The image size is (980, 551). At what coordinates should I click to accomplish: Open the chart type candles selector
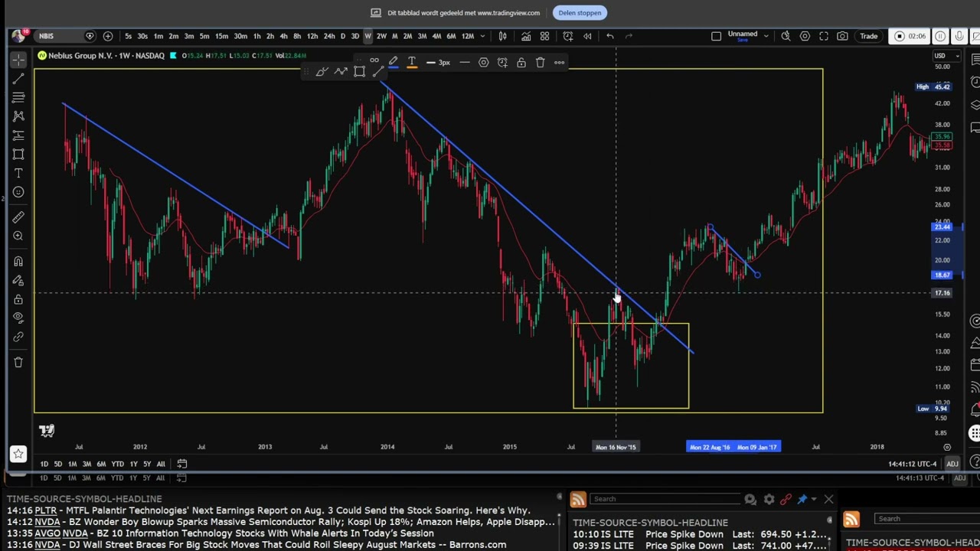pos(503,36)
